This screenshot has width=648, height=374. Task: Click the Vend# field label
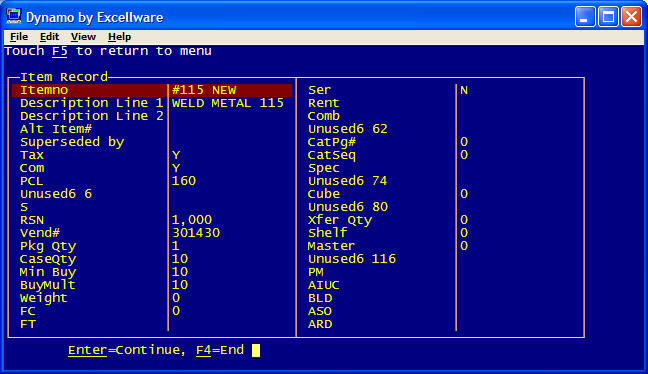pyautogui.click(x=40, y=233)
